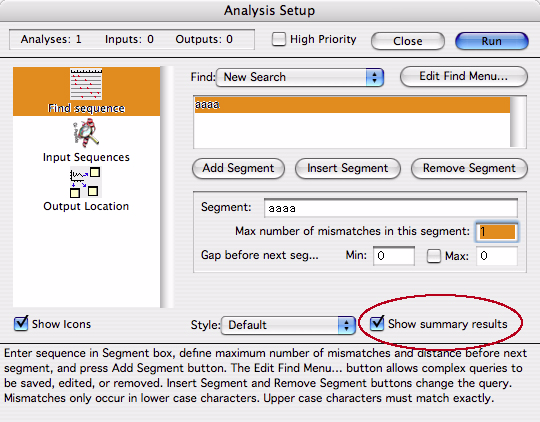The image size is (540, 422).
Task: Open the Find New Search dropdown
Action: (300, 77)
